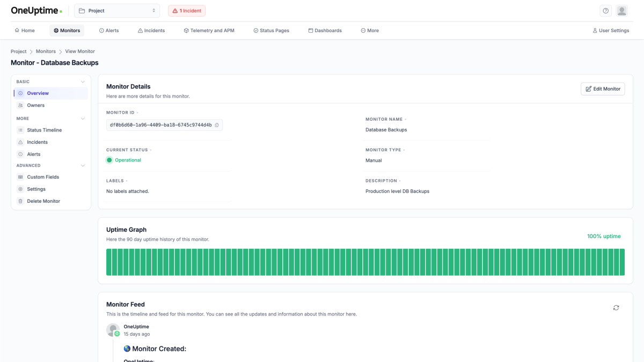Click the first bar of the uptime graph
The image size is (644, 362).
coord(109,262)
